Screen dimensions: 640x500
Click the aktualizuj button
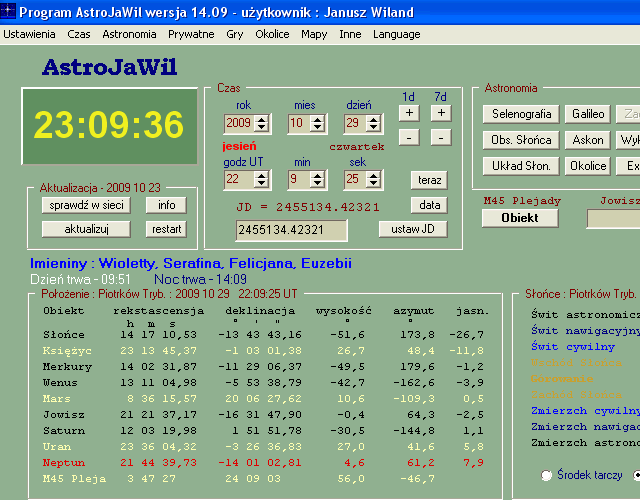click(86, 229)
